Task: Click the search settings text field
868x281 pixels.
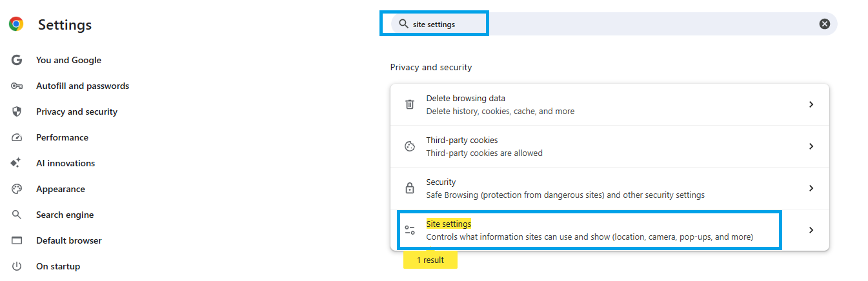Action: pyautogui.click(x=607, y=24)
